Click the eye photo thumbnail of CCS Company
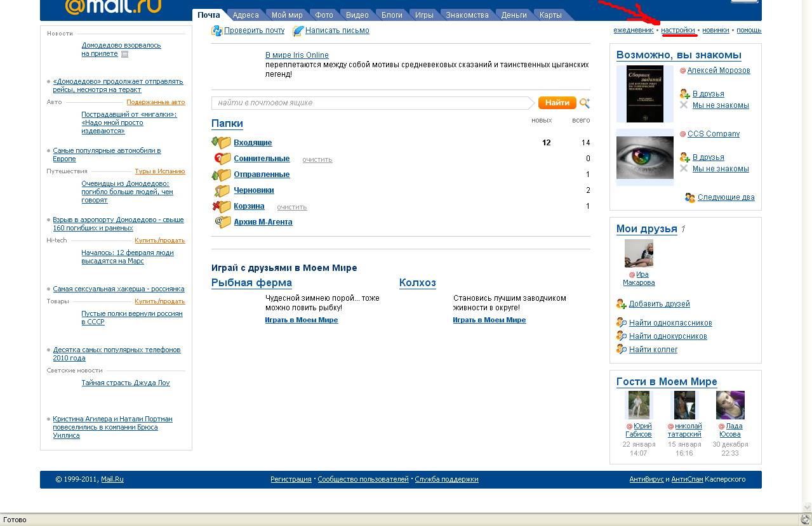The image size is (812, 526). [x=645, y=157]
